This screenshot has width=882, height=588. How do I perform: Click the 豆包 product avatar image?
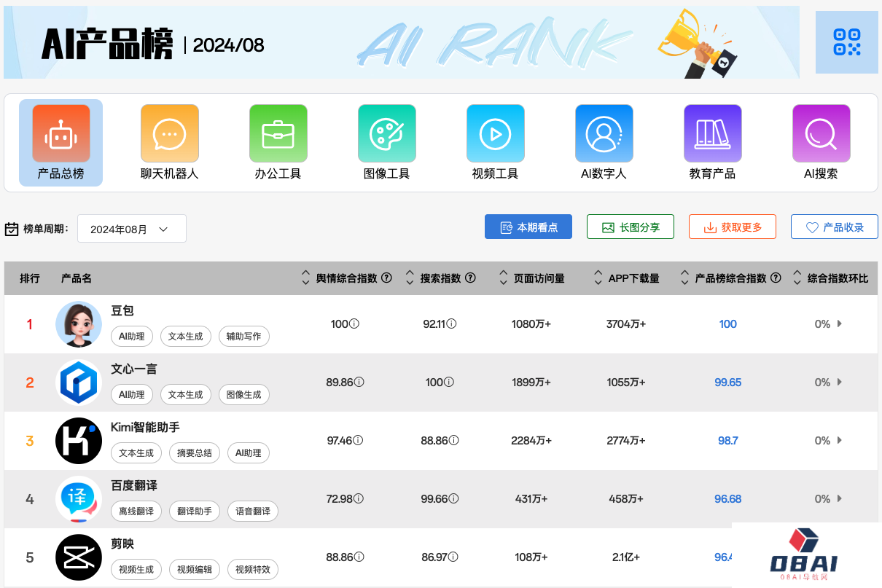(x=78, y=324)
